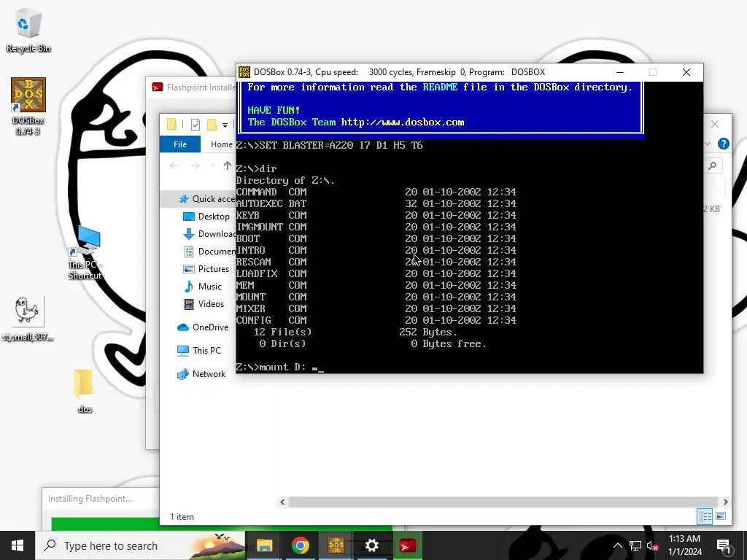Switch to Flashpoint Installer in taskbar

click(407, 545)
